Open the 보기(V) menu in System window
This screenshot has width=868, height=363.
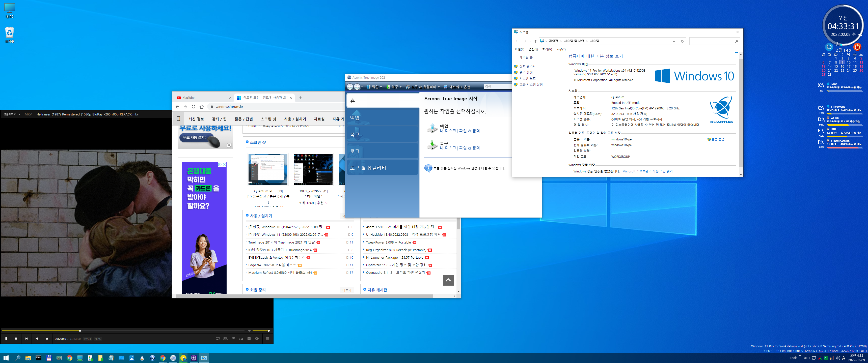tap(547, 49)
